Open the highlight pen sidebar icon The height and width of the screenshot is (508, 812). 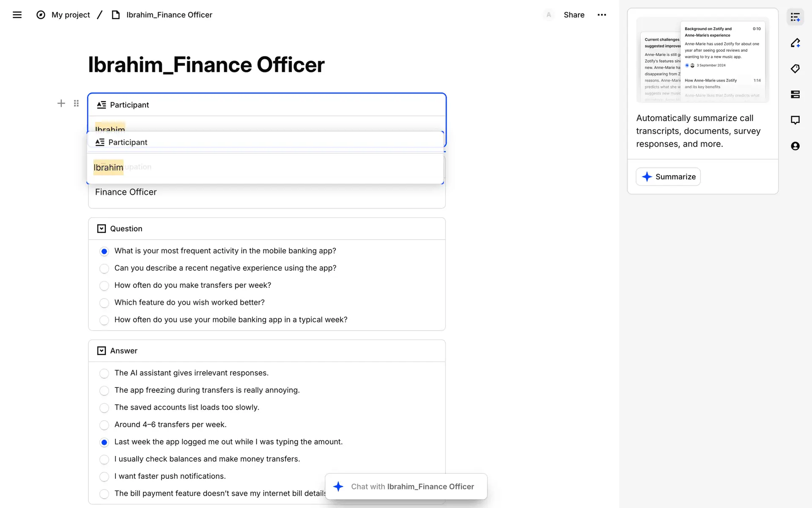coord(795,43)
